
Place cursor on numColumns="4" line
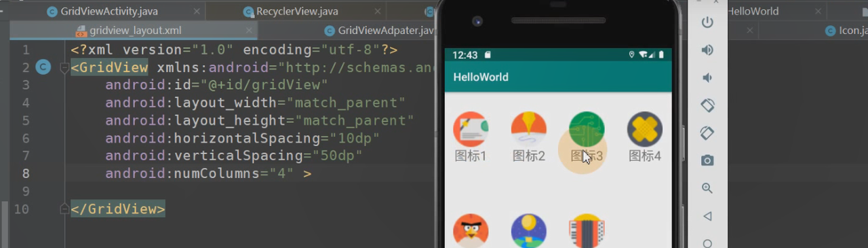(208, 173)
